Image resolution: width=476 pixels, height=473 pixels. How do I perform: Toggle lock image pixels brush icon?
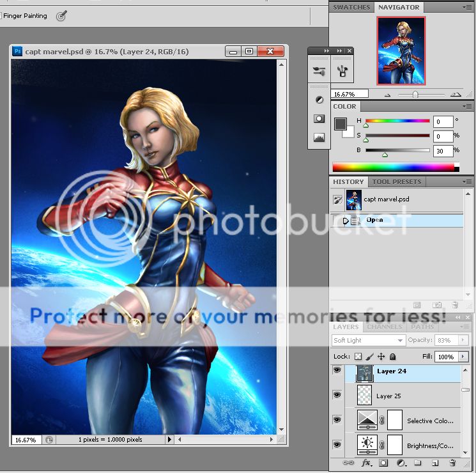(369, 356)
